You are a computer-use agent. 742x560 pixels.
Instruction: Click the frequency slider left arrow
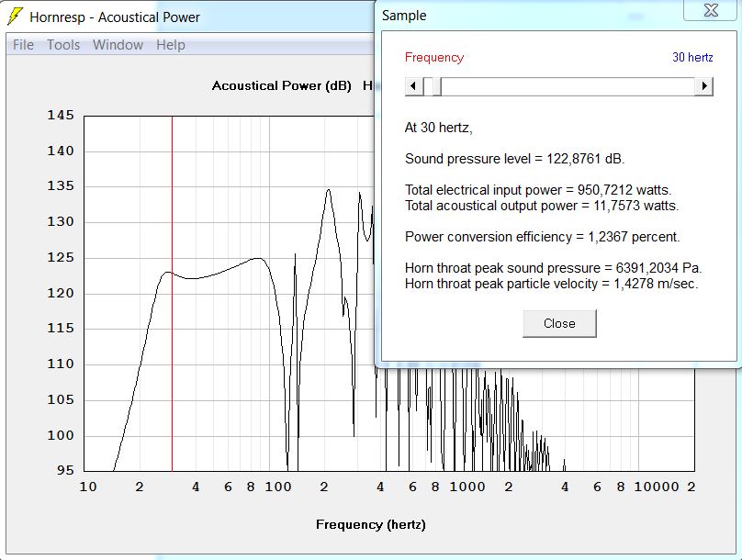click(x=413, y=86)
